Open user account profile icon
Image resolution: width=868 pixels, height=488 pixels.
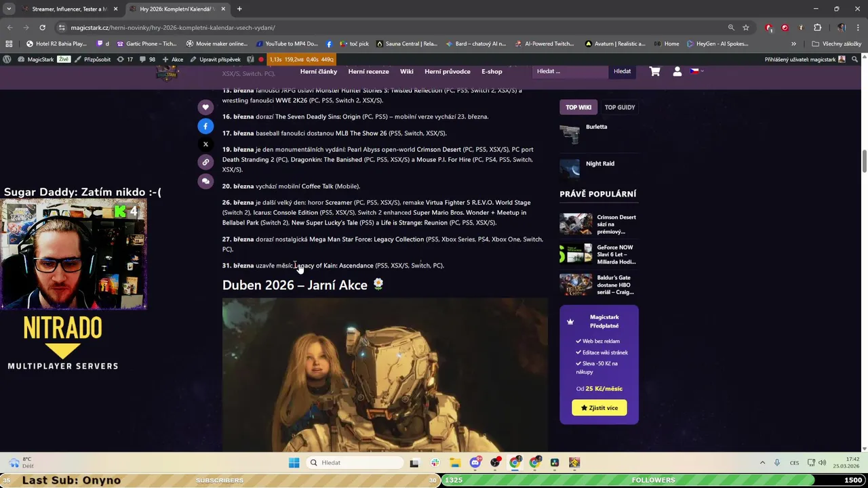(677, 71)
